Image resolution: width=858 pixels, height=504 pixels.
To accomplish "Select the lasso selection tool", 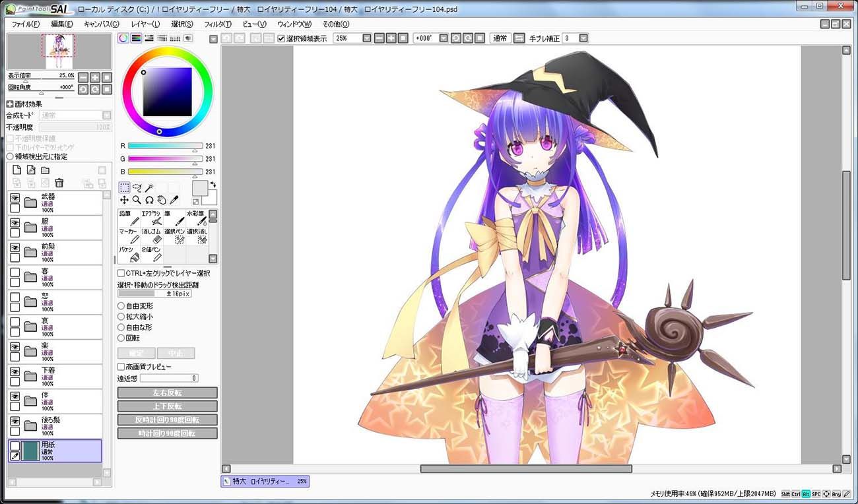I will 137,187.
